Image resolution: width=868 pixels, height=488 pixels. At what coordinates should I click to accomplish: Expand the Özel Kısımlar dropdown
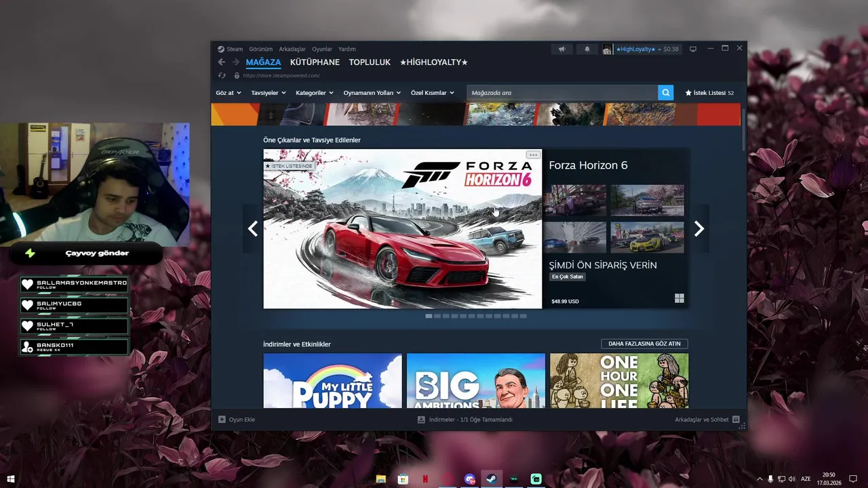[x=433, y=93]
